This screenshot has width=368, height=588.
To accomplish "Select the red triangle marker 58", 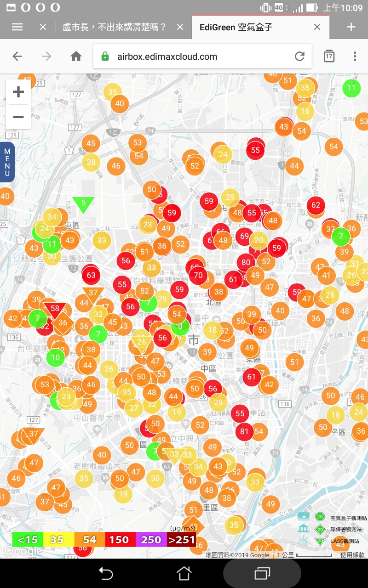I will pyautogui.click(x=55, y=310).
